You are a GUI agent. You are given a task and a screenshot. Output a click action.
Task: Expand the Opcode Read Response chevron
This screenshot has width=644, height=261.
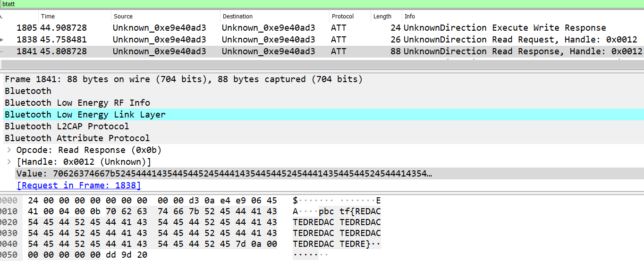tap(9, 150)
